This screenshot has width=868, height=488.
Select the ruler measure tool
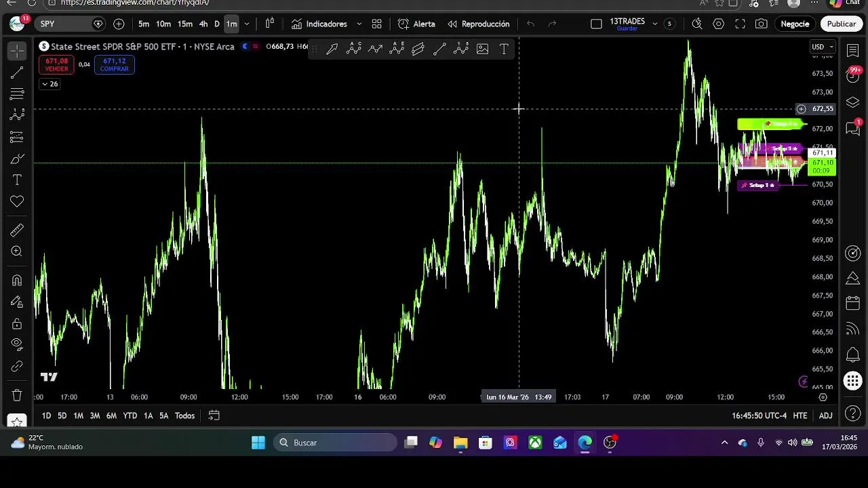tap(17, 230)
